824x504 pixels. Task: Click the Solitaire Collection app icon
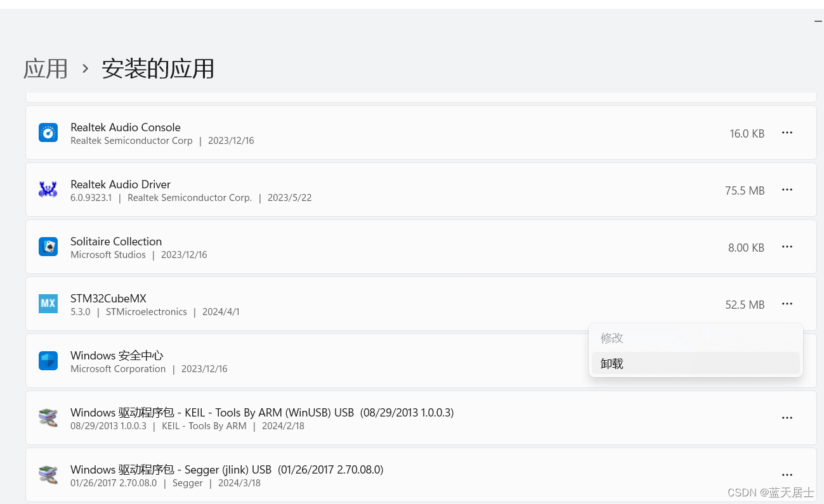(48, 247)
